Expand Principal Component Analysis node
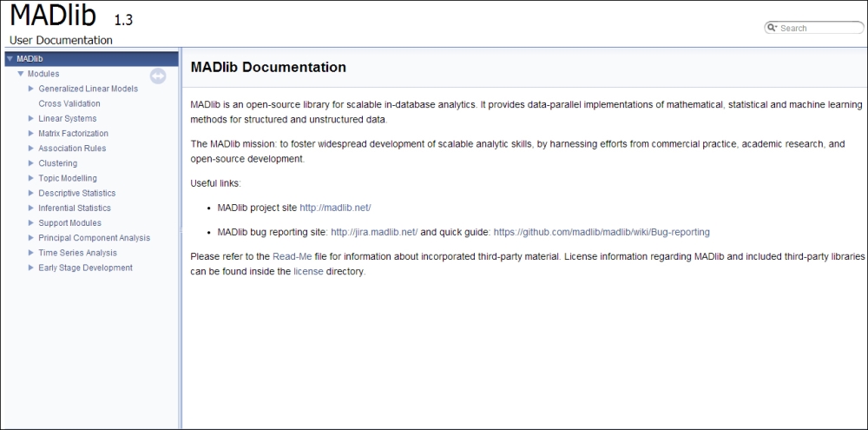 pyautogui.click(x=31, y=238)
